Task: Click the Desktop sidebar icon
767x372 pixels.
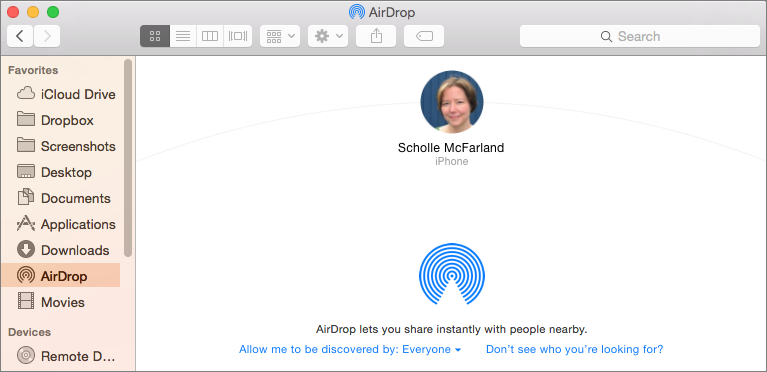Action: [x=26, y=172]
